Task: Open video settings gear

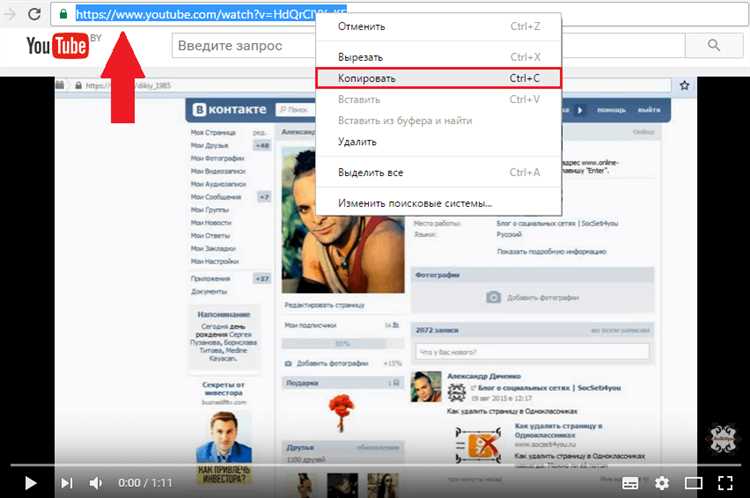Action: click(x=661, y=483)
